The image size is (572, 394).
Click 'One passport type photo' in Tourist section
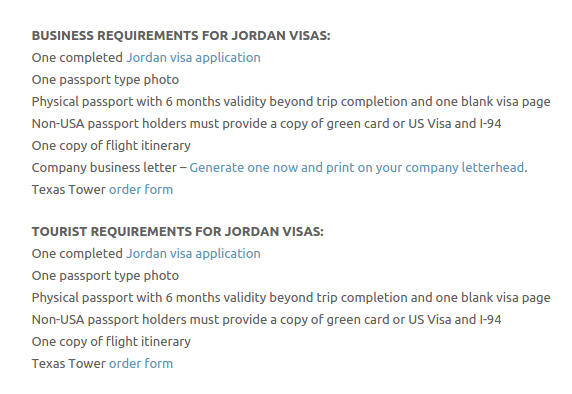tap(105, 276)
